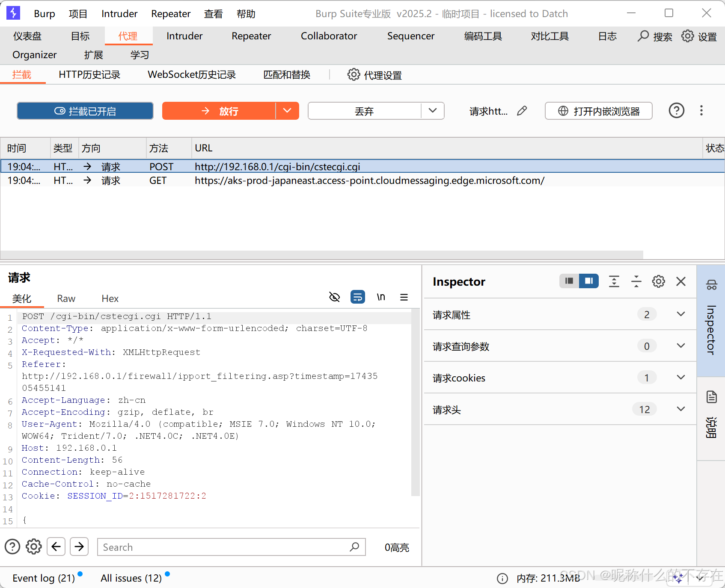Open All issues (12)

pyautogui.click(x=131, y=578)
